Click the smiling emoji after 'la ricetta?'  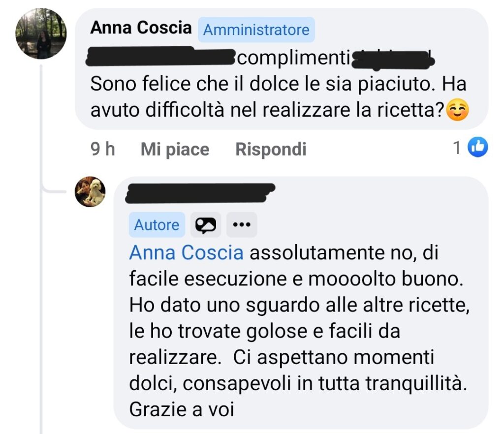click(x=457, y=111)
